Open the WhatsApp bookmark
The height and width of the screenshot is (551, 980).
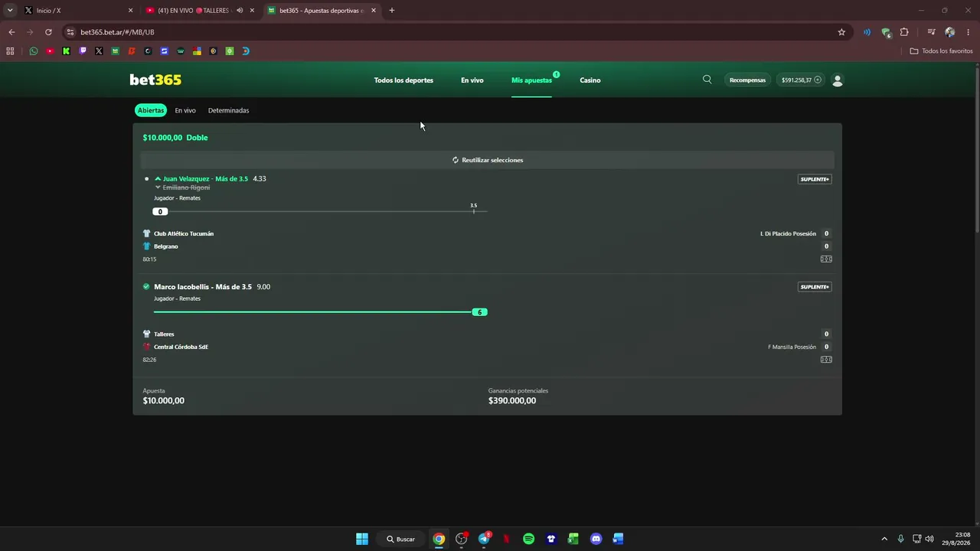34,51
